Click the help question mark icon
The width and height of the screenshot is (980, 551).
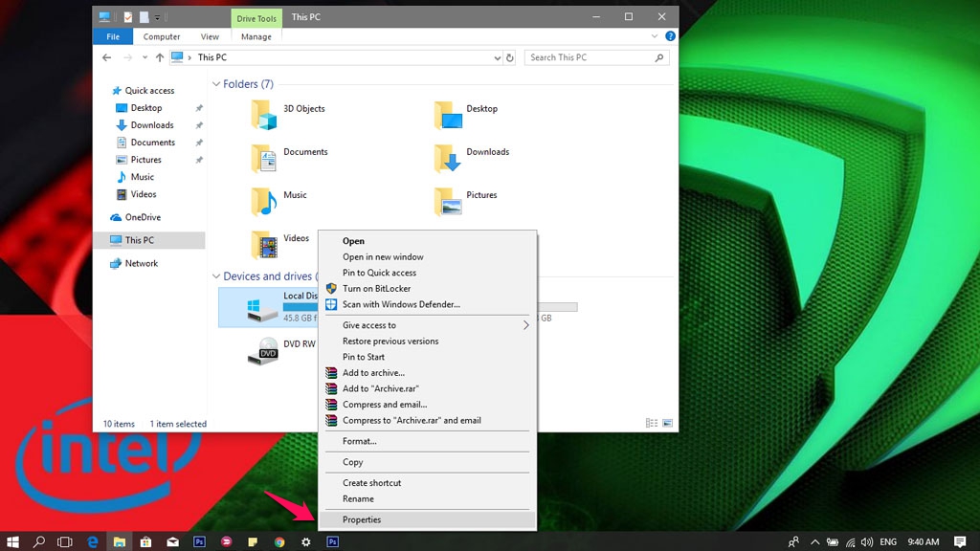pyautogui.click(x=670, y=36)
